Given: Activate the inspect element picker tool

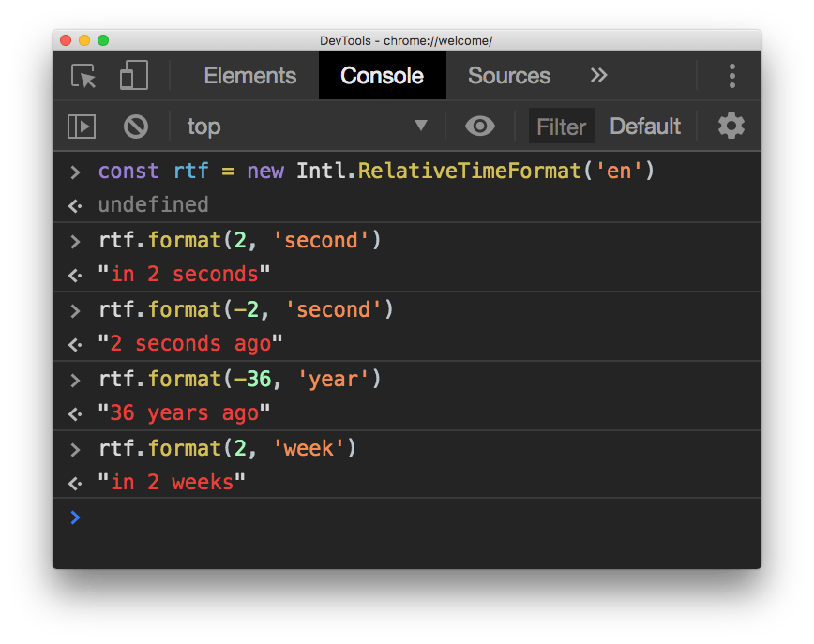Looking at the screenshot, I should (x=84, y=76).
